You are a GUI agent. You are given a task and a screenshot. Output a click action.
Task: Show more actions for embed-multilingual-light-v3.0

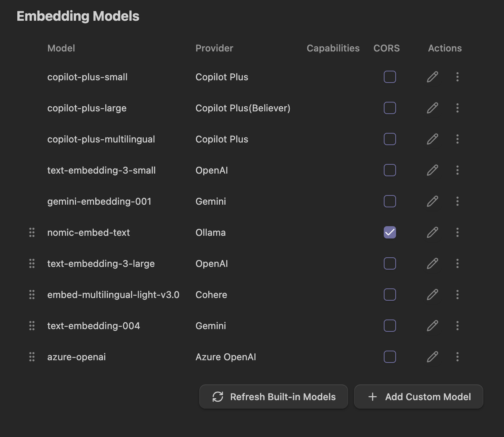[x=457, y=295]
